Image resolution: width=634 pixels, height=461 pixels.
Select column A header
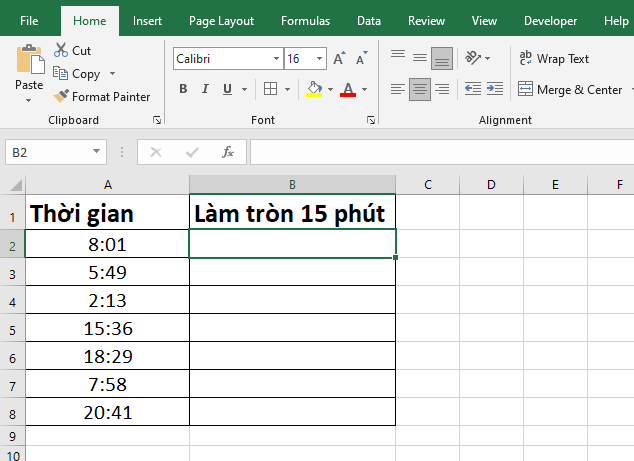coord(108,185)
